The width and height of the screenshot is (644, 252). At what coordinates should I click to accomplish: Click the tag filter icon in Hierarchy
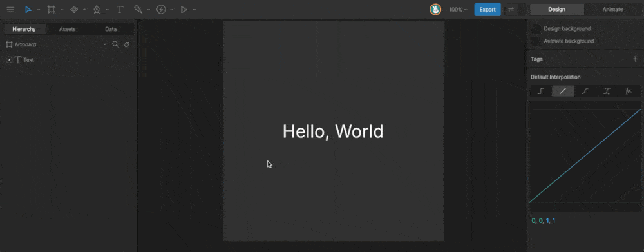pos(126,44)
